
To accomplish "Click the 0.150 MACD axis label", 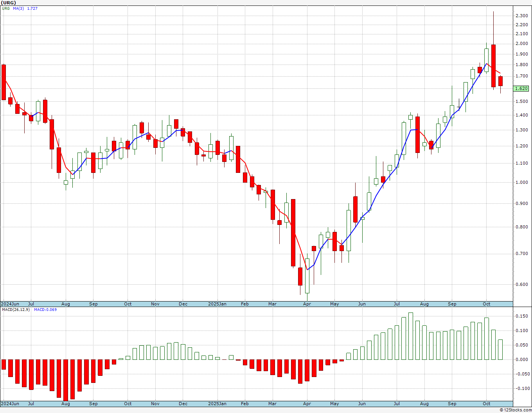I will pos(521,316).
